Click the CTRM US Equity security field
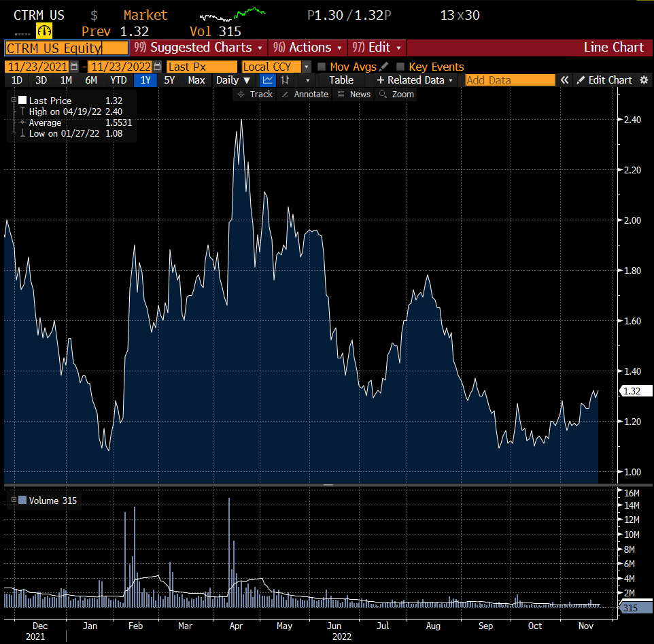The width and height of the screenshot is (654, 644). click(x=67, y=48)
